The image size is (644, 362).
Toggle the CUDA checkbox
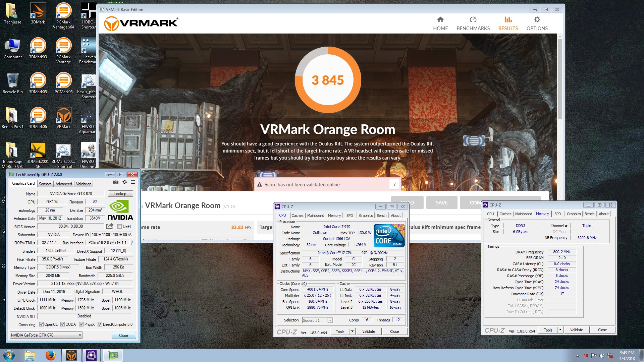[x=62, y=324]
